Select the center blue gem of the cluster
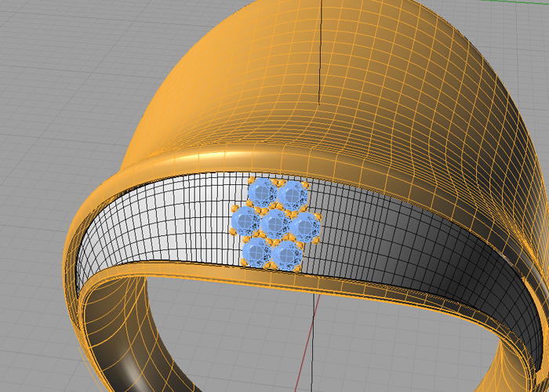This screenshot has height=392, width=549. [x=276, y=223]
